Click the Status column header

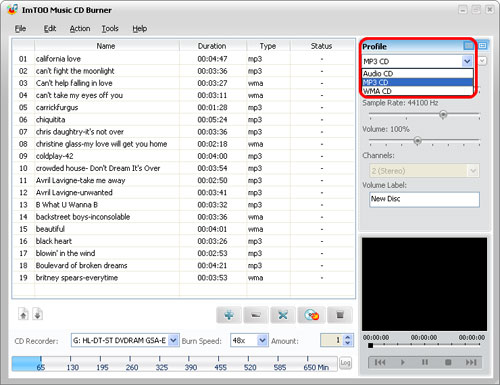[322, 46]
